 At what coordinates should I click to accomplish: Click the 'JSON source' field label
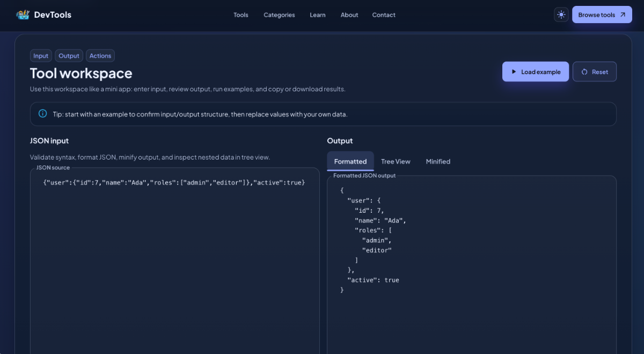[53, 168]
